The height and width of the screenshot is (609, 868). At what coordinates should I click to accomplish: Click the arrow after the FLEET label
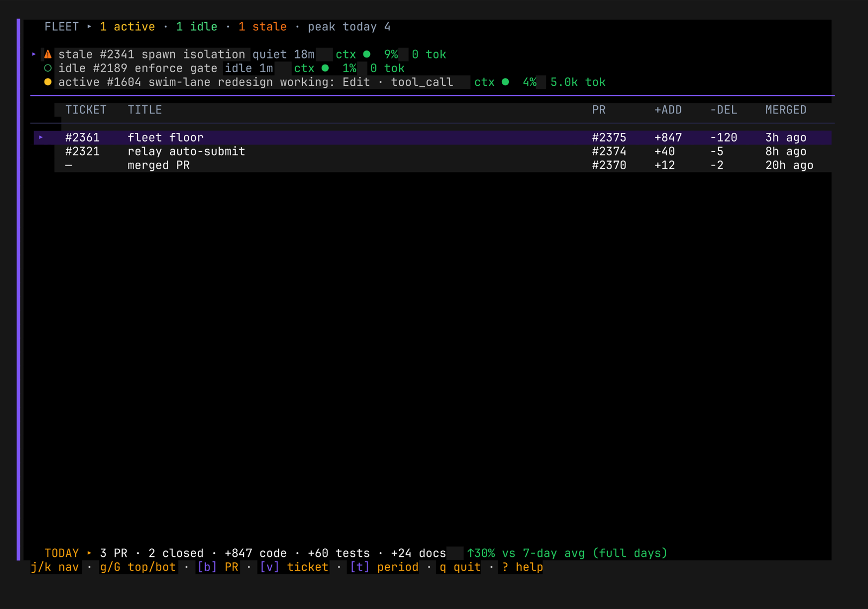point(90,27)
